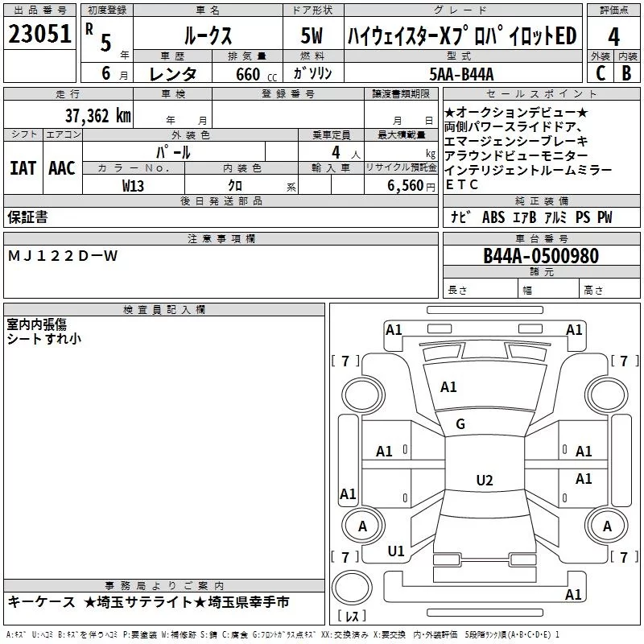Click the displacement value 660 cc
The image size is (644, 644).
256,75
